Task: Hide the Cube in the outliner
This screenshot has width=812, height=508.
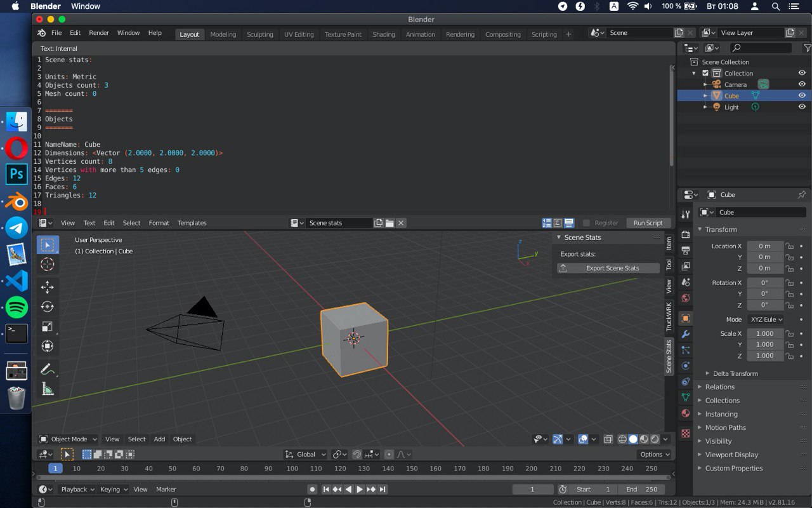Action: (x=802, y=96)
